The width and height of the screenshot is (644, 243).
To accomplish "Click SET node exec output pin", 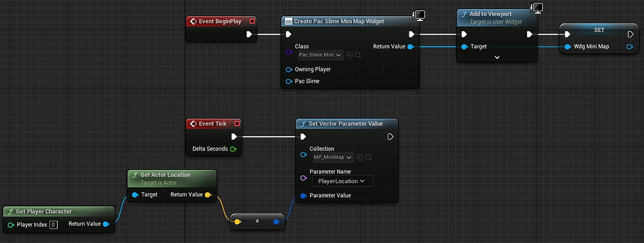I will coord(630,34).
